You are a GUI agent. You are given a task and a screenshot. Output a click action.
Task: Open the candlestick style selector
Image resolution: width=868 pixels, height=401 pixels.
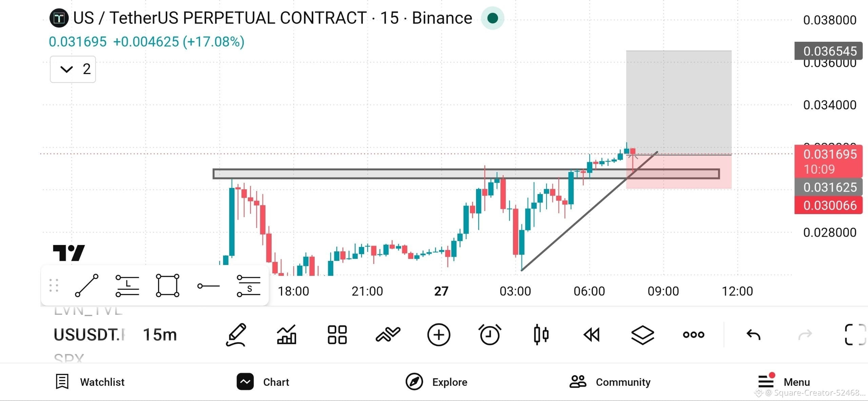tap(541, 335)
